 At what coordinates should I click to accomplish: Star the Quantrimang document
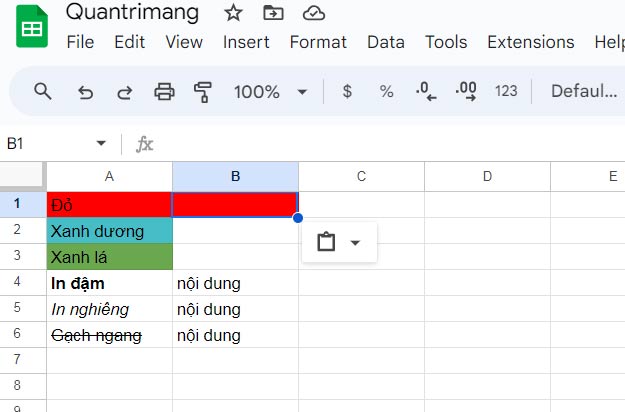pos(233,13)
